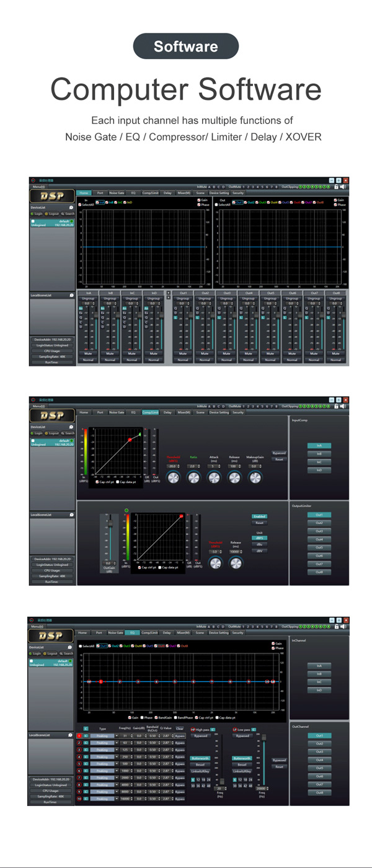
Task: Click the default 192.168.20.20 device entry in Home screenshot
Action: (x=52, y=224)
